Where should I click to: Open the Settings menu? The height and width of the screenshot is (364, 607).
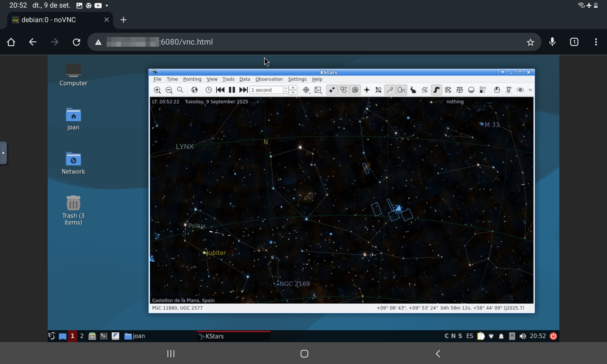297,79
